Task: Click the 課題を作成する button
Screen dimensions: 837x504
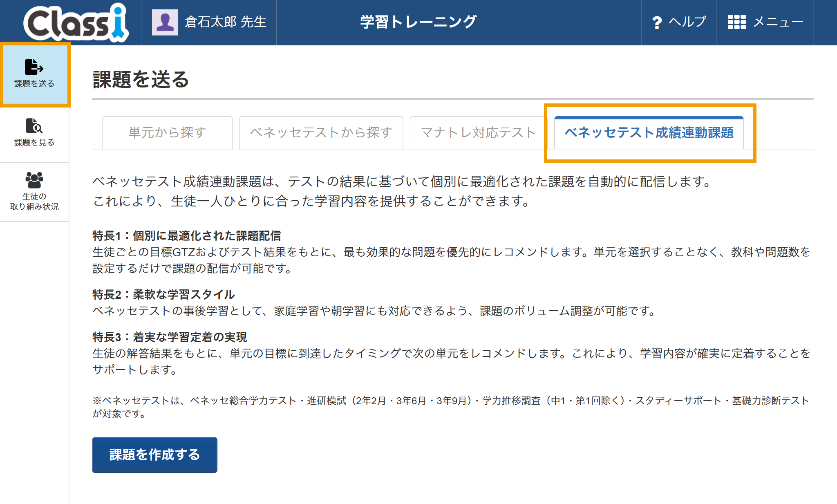Action: 154,455
